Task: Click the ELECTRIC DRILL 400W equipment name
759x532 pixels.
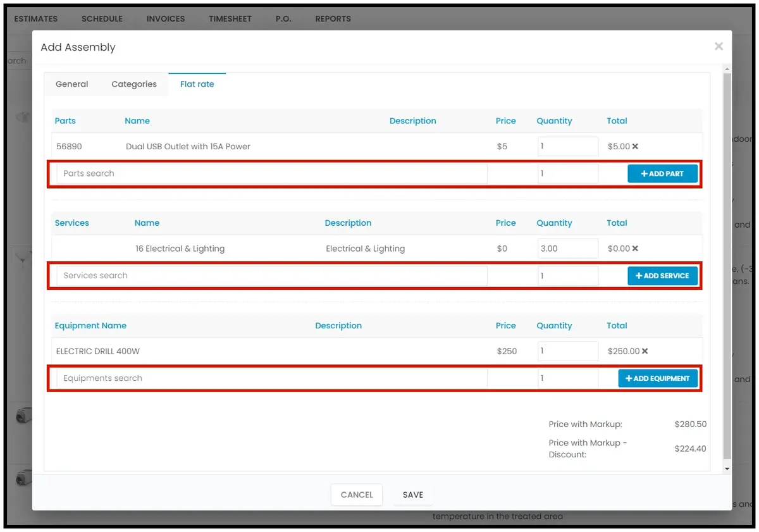Action: click(98, 352)
